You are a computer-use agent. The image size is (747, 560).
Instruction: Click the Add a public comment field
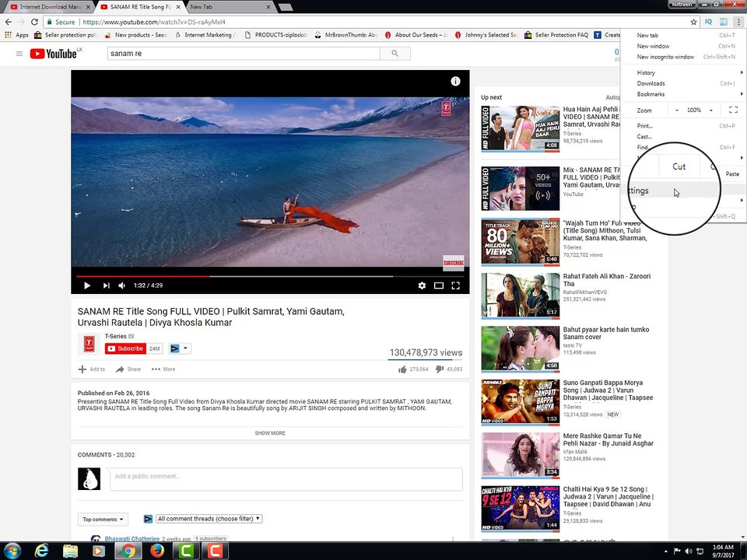286,479
